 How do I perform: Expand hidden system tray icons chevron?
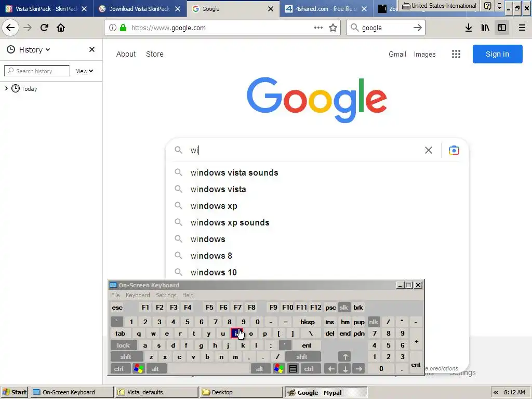[x=496, y=392]
